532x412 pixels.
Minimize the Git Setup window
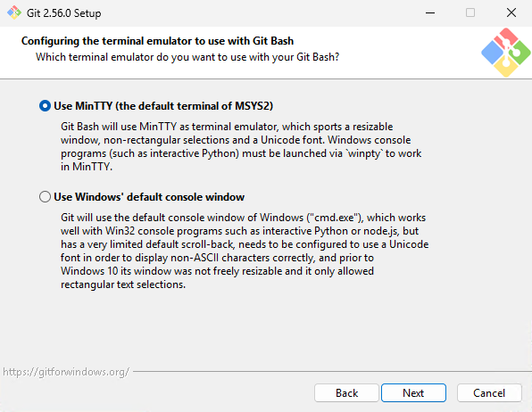[x=430, y=12]
